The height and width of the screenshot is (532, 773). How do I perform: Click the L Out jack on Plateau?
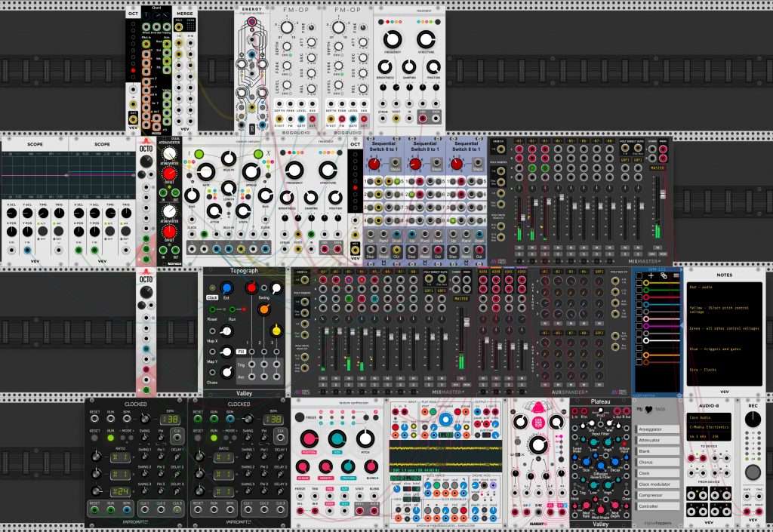617,411
